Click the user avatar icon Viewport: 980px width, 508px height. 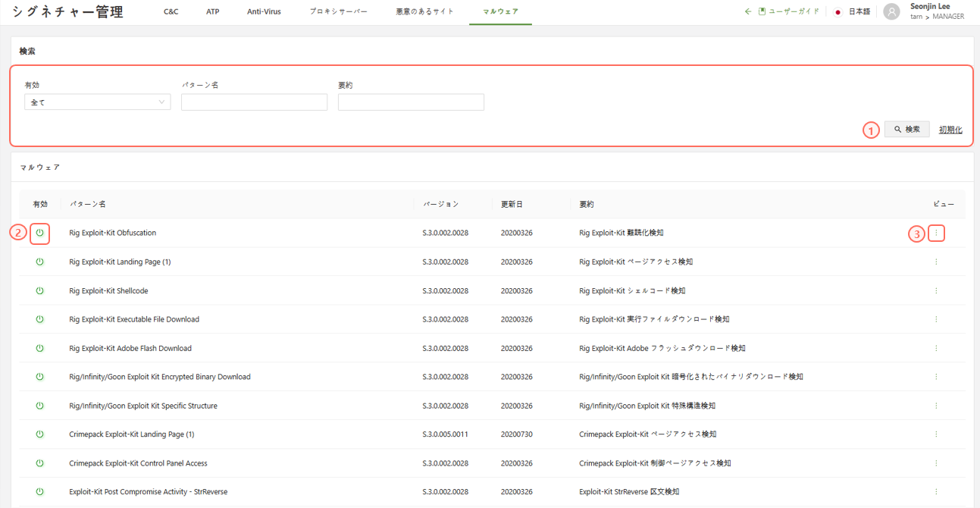pos(892,12)
